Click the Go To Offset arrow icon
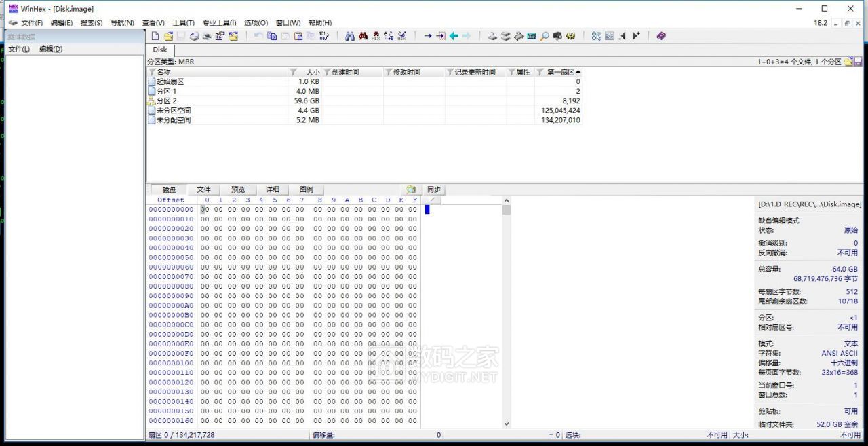 [x=428, y=36]
